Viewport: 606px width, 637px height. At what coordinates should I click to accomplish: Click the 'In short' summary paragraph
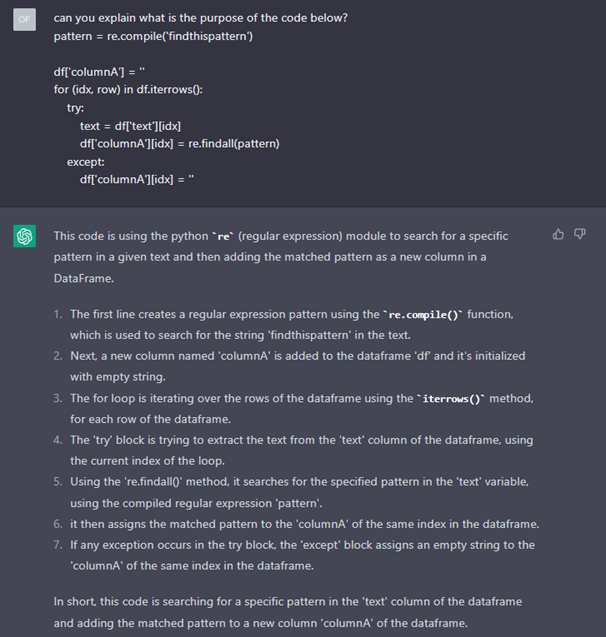288,612
